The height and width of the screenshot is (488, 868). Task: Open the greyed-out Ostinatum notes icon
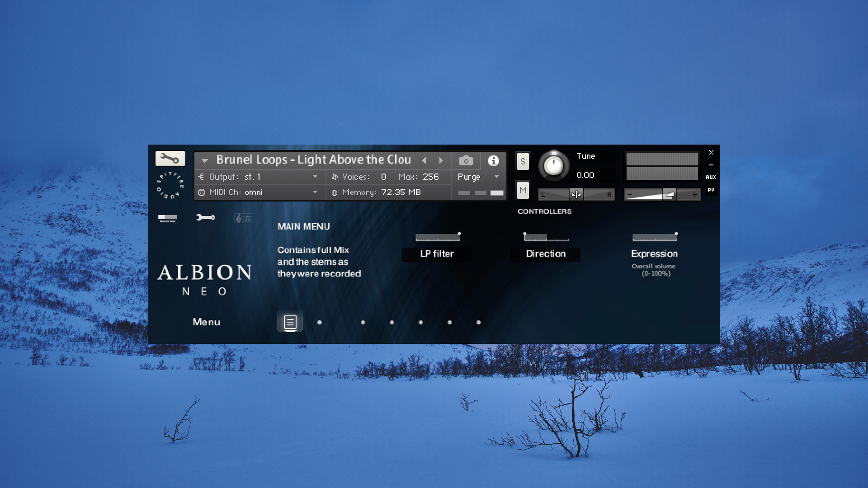[244, 218]
